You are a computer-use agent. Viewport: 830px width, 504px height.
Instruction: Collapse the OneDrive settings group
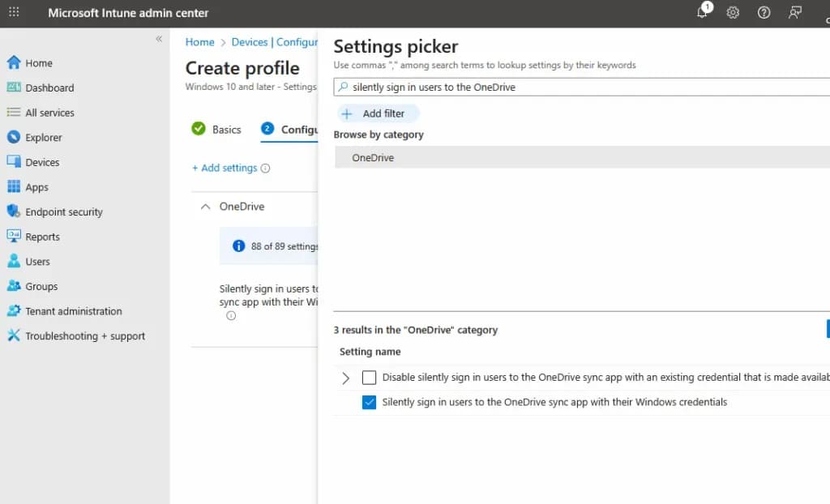click(x=205, y=207)
